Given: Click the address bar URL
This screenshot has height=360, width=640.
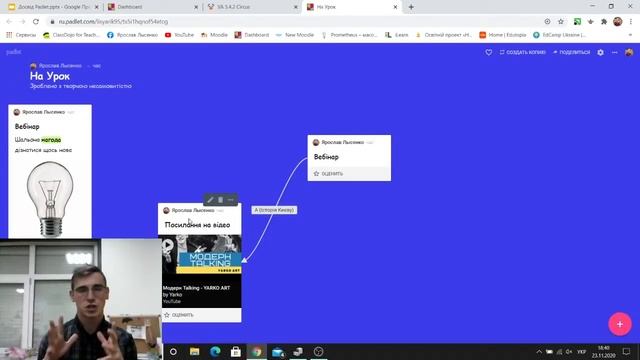Looking at the screenshot, I should 113,22.
